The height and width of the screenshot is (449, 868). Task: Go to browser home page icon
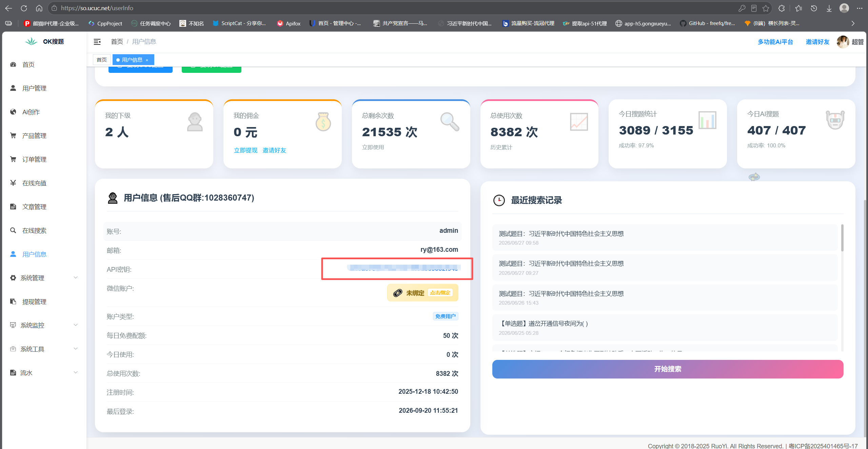coord(39,8)
